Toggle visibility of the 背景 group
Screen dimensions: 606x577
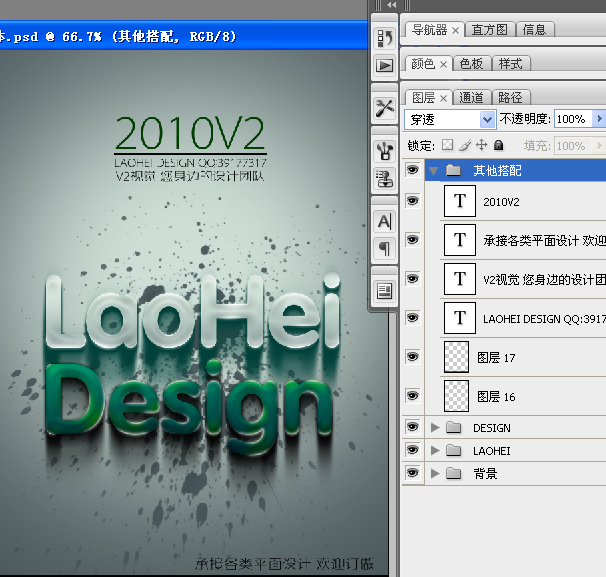pyautogui.click(x=412, y=473)
